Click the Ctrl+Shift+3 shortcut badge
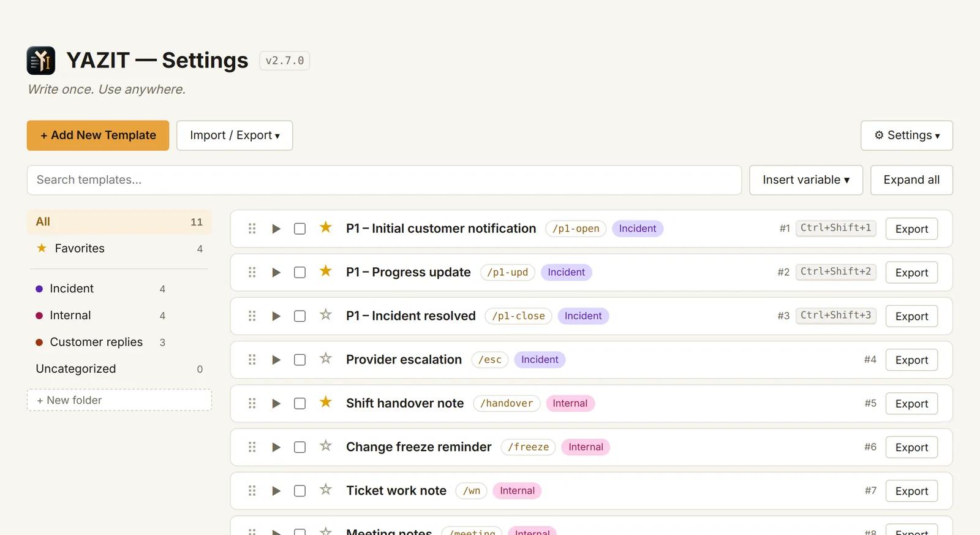 835,315
